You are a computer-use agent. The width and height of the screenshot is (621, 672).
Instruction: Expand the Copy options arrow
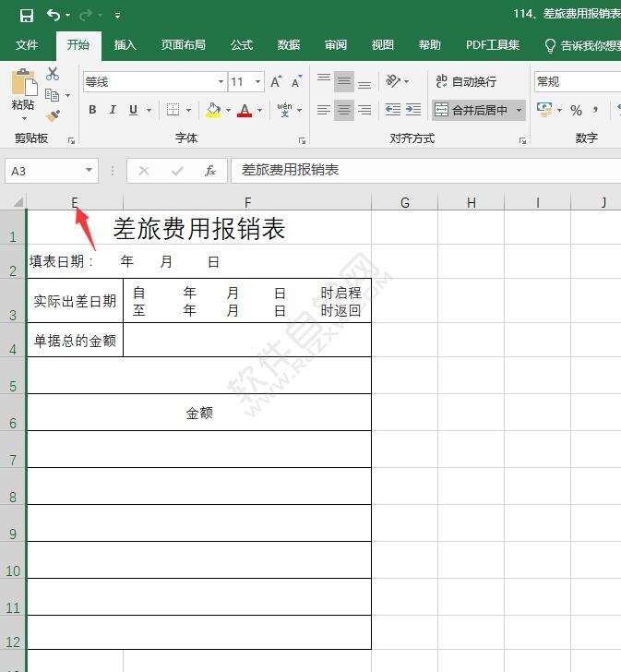click(67, 96)
